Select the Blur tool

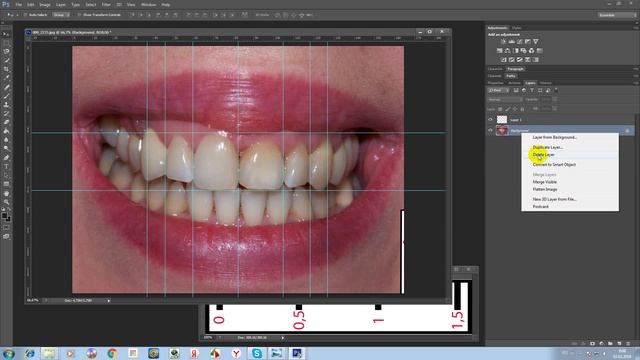pyautogui.click(x=6, y=140)
